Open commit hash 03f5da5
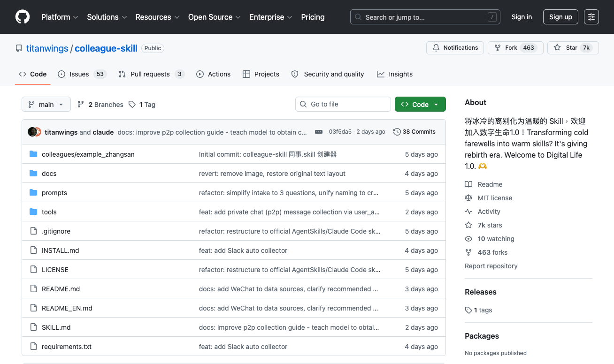614x364 pixels. coord(340,132)
